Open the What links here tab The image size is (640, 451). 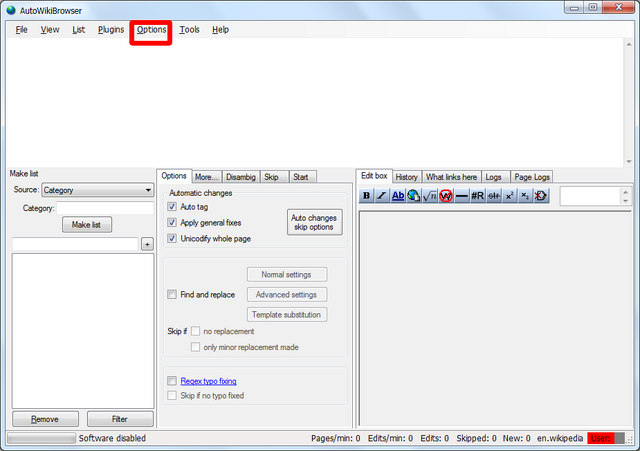tap(451, 177)
